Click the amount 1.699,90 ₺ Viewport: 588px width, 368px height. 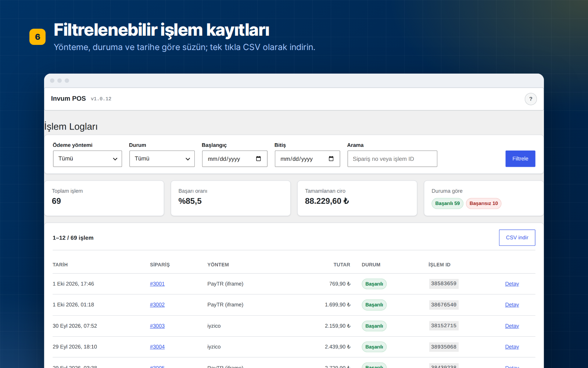tap(338, 305)
